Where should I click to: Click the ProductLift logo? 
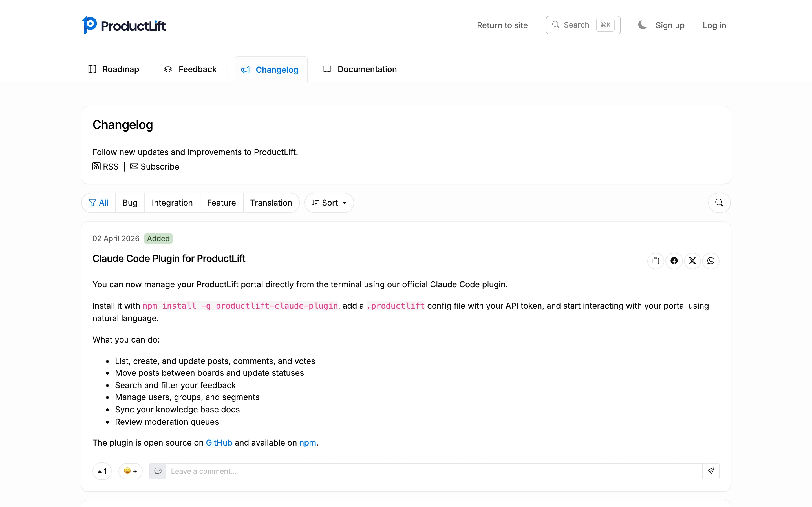pyautogui.click(x=124, y=25)
